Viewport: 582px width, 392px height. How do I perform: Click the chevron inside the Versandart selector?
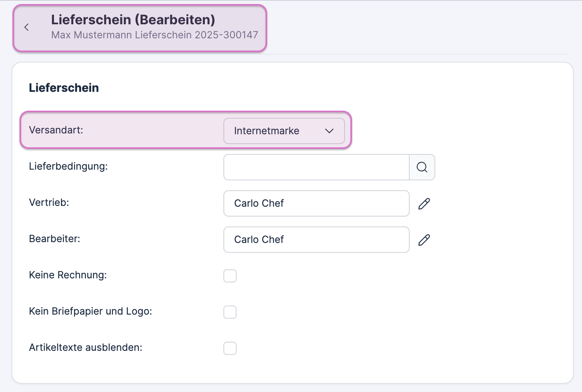click(329, 131)
